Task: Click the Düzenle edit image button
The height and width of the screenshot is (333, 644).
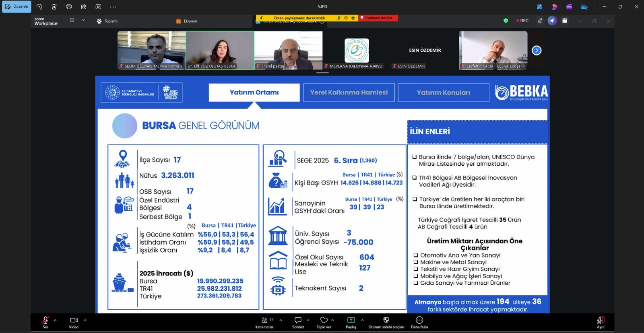Action: [x=17, y=6]
